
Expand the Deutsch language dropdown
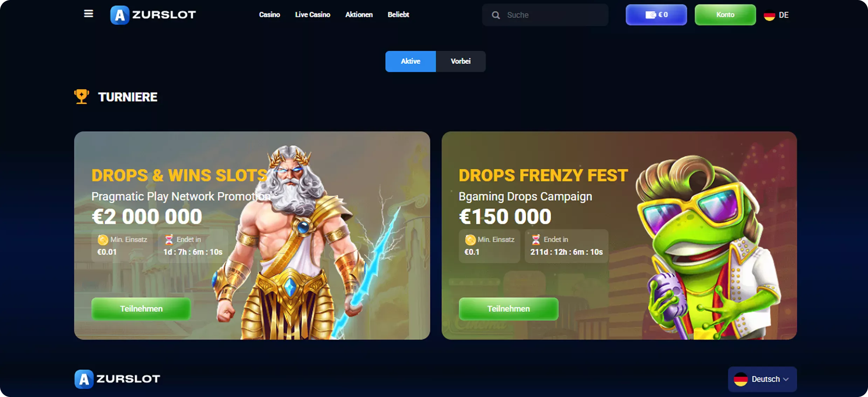click(x=762, y=379)
